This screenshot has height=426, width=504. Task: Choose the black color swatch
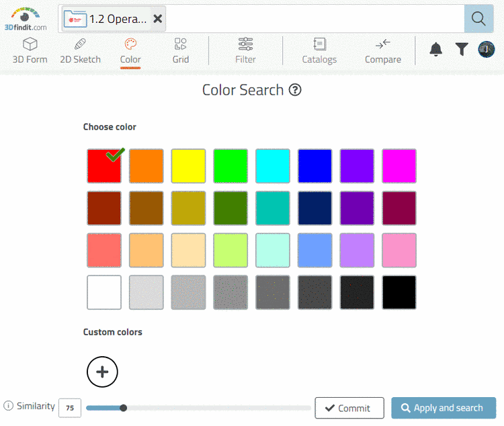pyautogui.click(x=399, y=292)
